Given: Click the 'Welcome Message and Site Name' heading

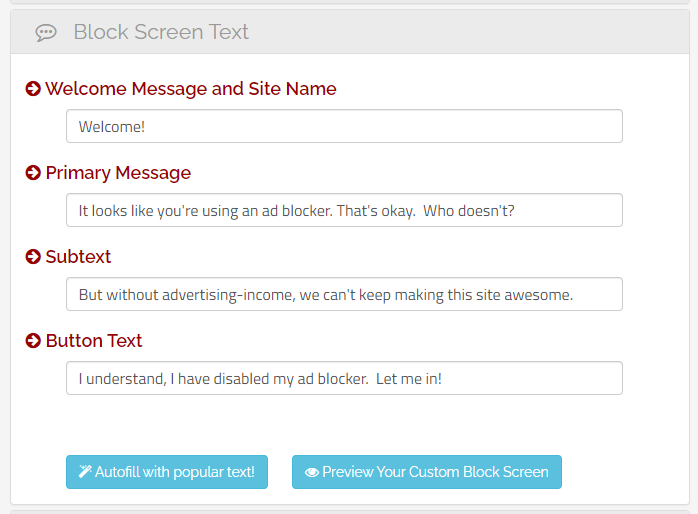Looking at the screenshot, I should 191,89.
